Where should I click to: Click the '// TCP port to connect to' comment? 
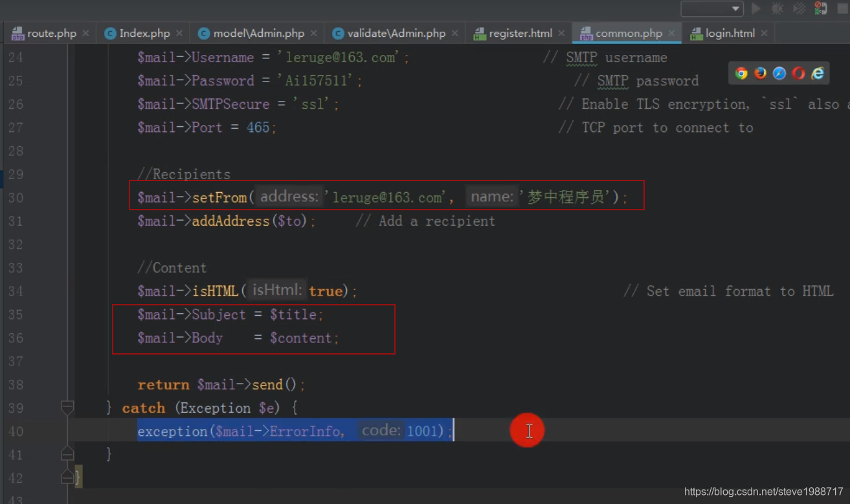pyautogui.click(x=656, y=127)
